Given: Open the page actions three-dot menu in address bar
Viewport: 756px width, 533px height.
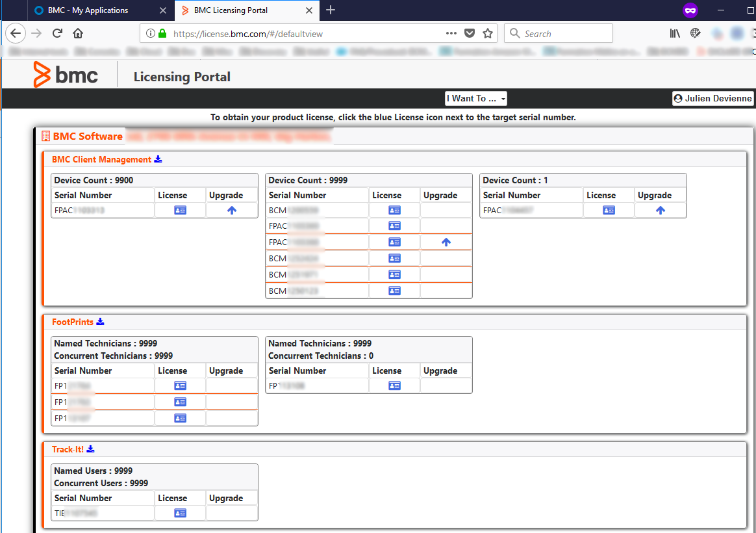Looking at the screenshot, I should click(451, 33).
